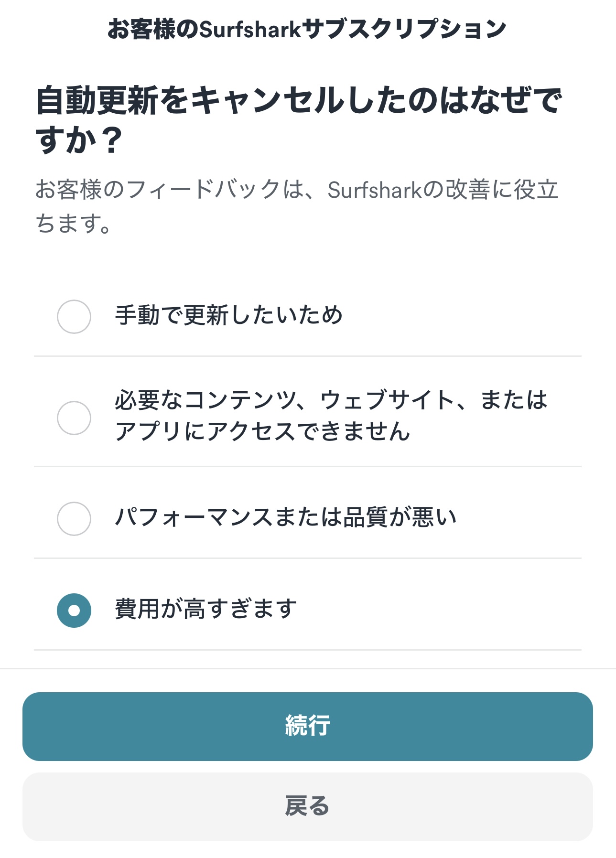Click the word Surfshark in the subtitle
The width and height of the screenshot is (616, 858).
pyautogui.click(x=374, y=190)
